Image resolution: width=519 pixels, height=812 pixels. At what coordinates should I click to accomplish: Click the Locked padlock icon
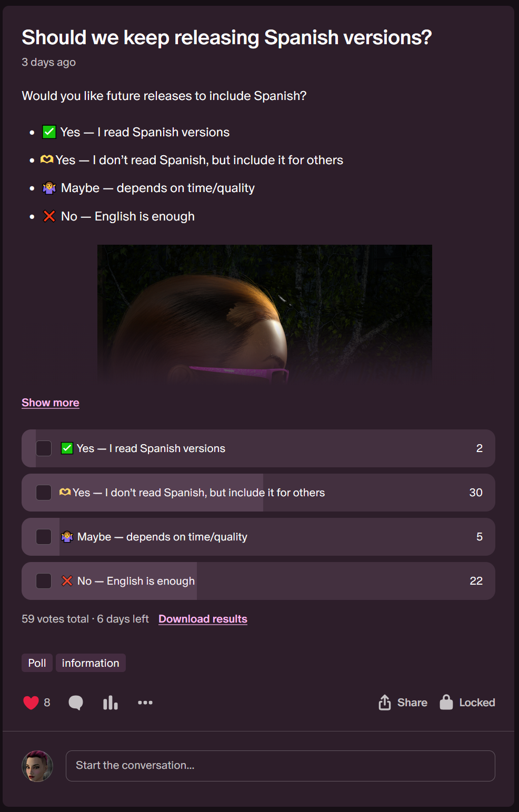pyautogui.click(x=446, y=702)
